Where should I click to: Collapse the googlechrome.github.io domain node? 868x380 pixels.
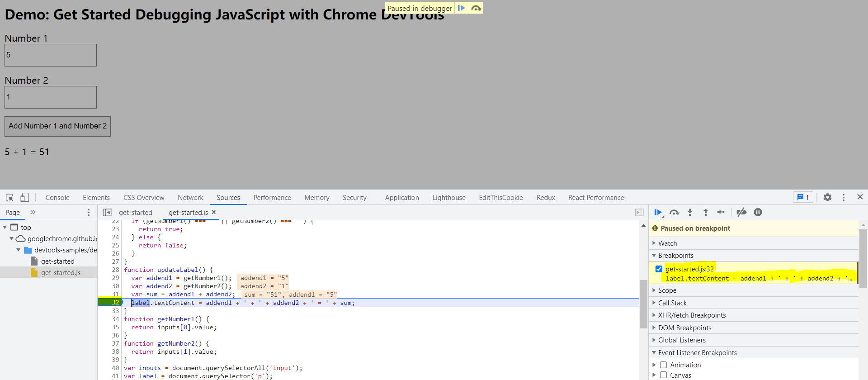11,238
